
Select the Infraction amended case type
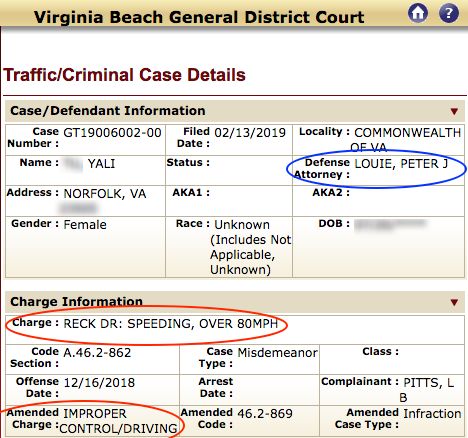(x=432, y=414)
